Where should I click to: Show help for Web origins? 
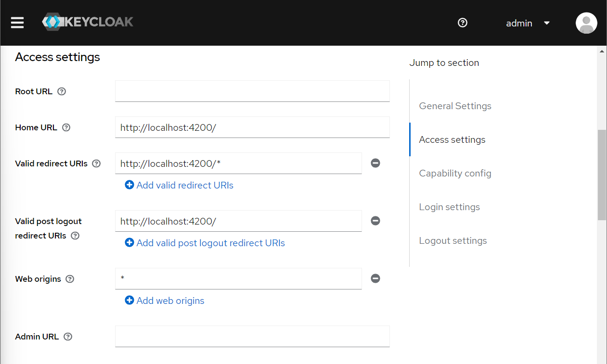[70, 279]
